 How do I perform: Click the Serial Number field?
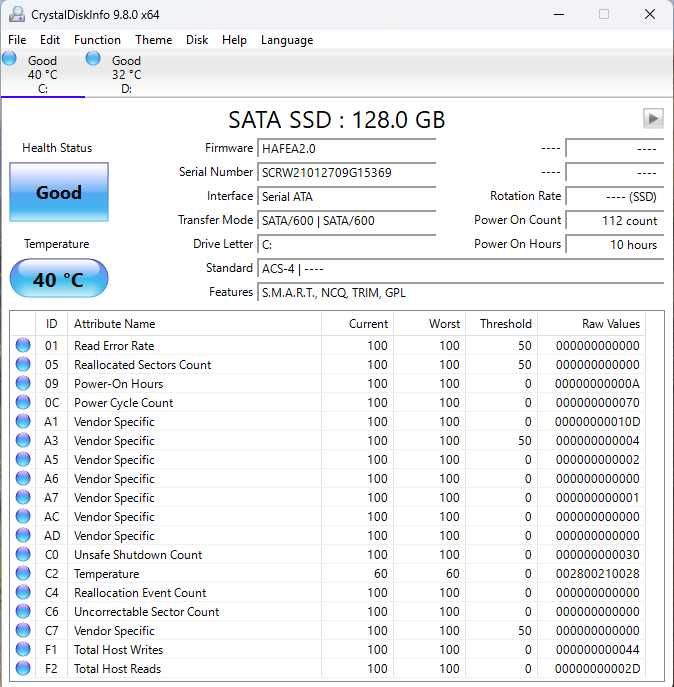(346, 172)
